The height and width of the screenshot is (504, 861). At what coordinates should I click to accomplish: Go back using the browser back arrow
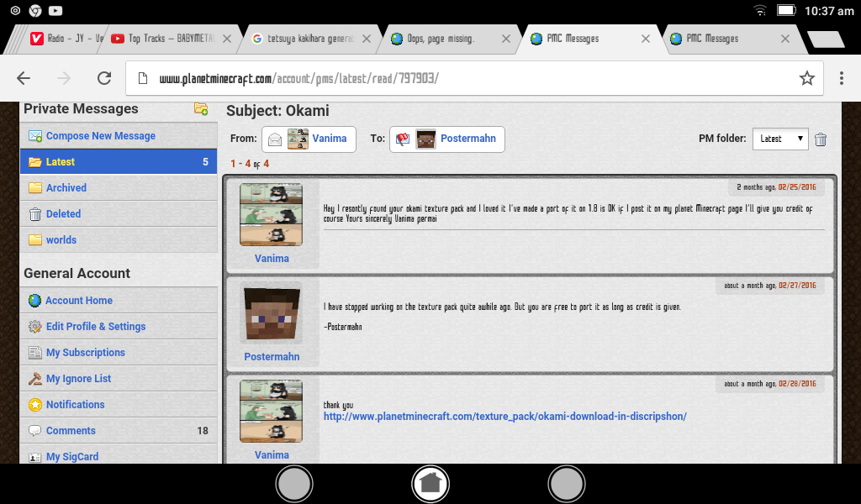[x=24, y=78]
